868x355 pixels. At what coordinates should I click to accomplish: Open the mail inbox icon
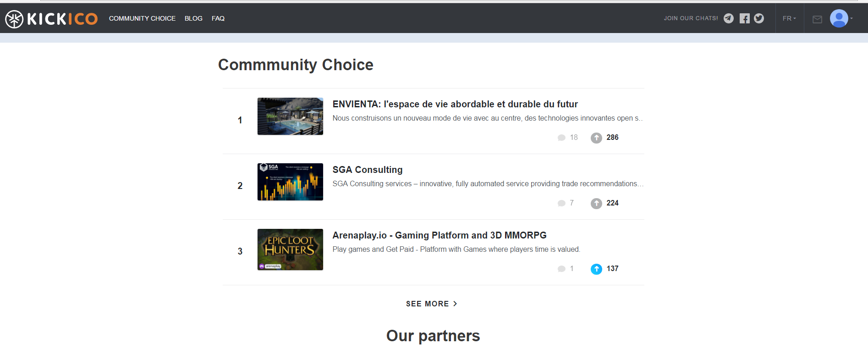click(817, 19)
